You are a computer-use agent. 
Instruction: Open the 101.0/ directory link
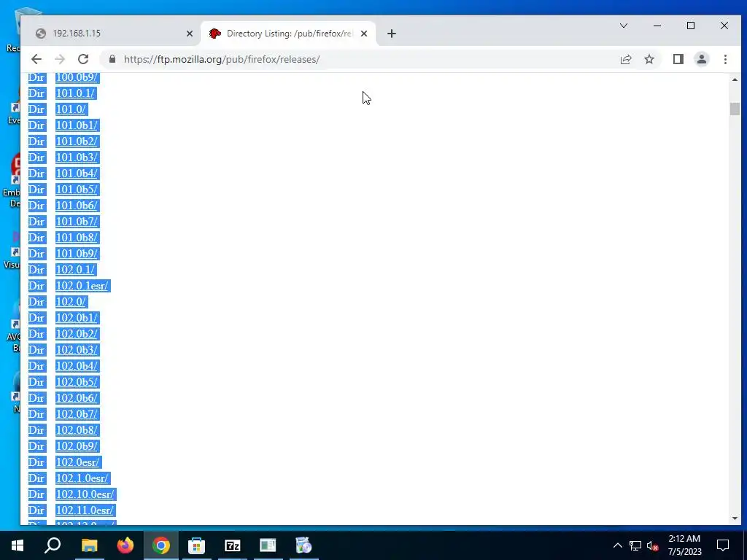pyautogui.click(x=71, y=109)
